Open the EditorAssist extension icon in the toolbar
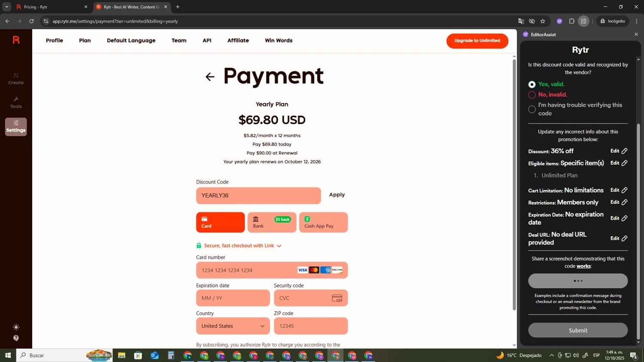 559,21
